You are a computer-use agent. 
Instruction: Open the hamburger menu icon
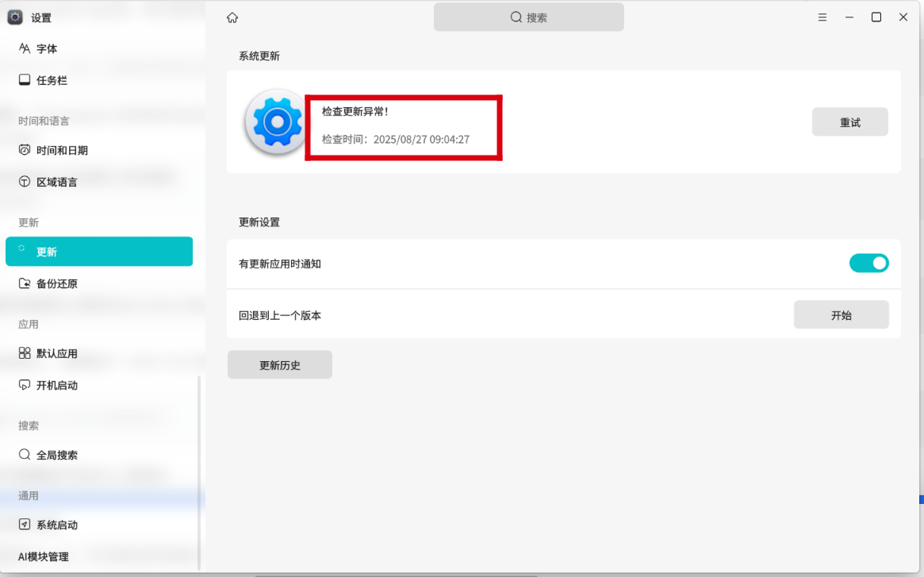pyautogui.click(x=822, y=17)
